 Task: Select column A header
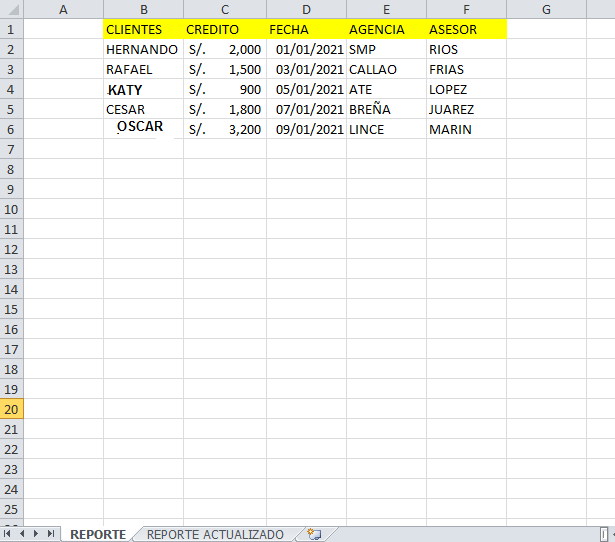pyautogui.click(x=64, y=9)
